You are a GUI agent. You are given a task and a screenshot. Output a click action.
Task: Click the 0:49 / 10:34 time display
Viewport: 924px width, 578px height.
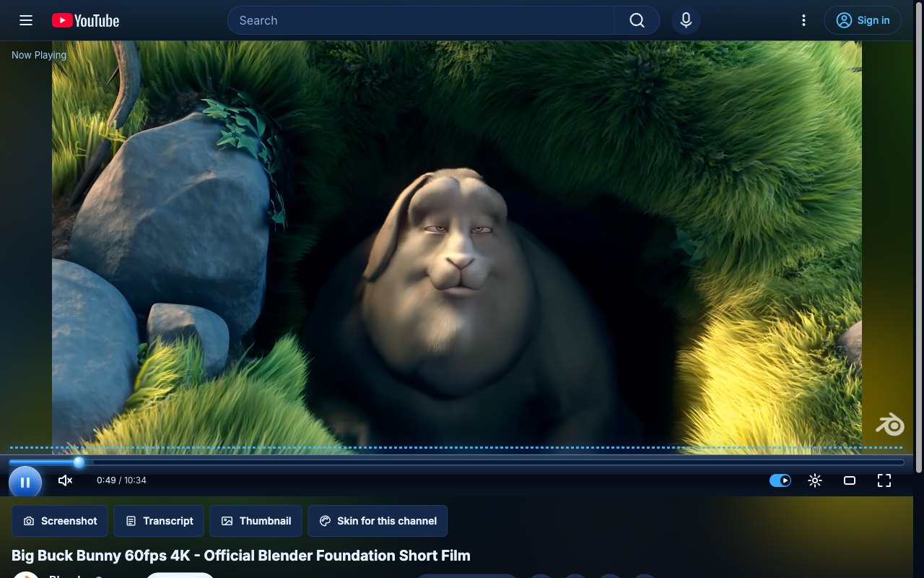click(x=121, y=480)
